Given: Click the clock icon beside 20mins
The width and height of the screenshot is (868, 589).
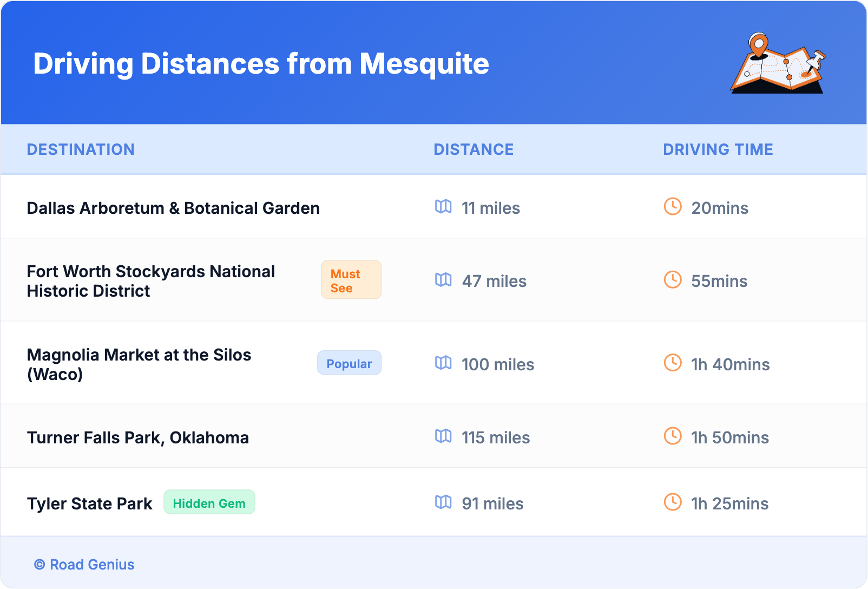Looking at the screenshot, I should 673,207.
